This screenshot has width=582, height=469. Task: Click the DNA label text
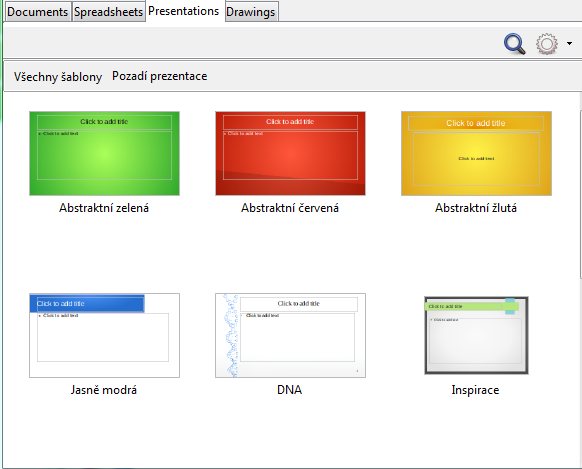[290, 390]
